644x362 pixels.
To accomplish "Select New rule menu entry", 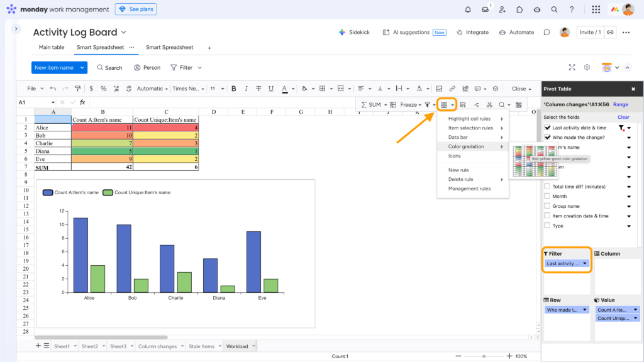I will tap(473, 170).
